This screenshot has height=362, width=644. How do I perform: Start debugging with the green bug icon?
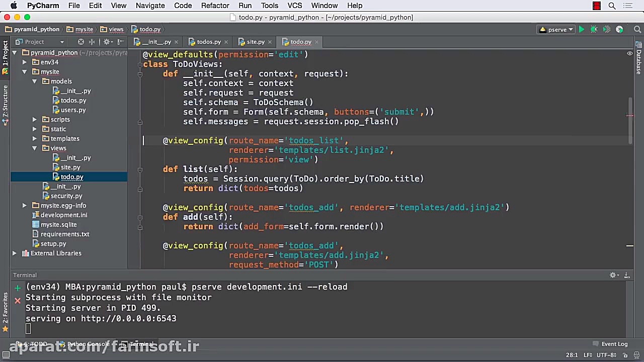[594, 30]
